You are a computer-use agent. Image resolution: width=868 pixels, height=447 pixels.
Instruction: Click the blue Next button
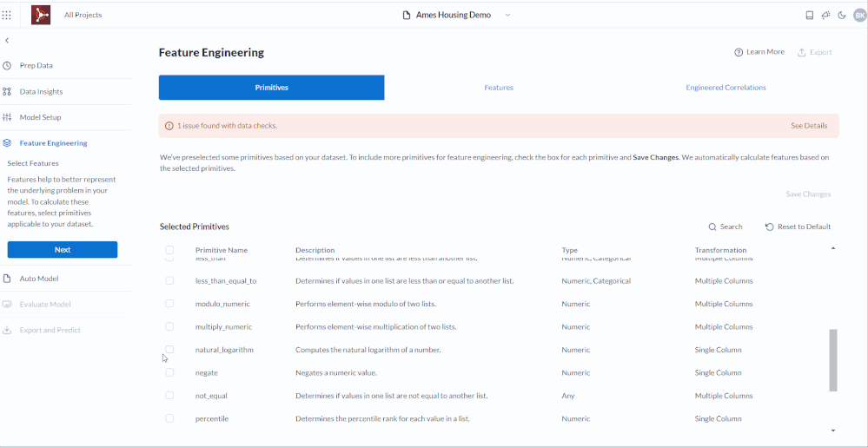[x=63, y=249]
